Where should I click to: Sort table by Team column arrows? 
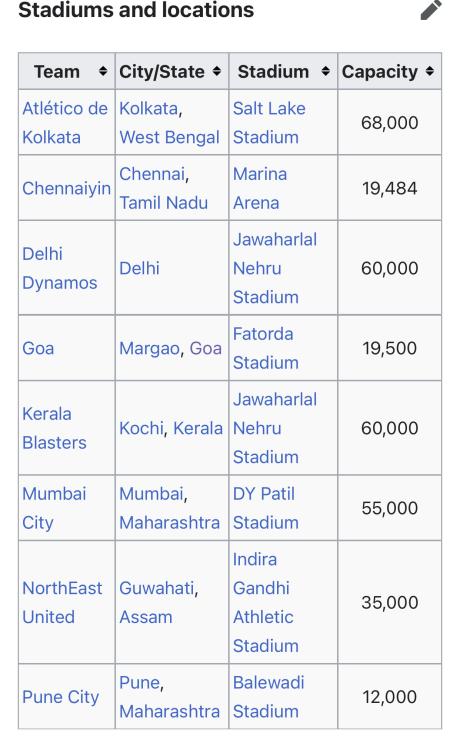[x=103, y=71]
